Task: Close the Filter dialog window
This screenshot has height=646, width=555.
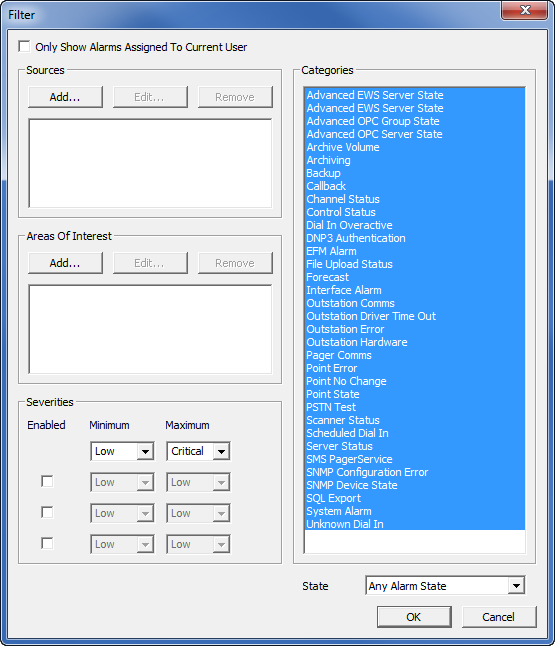Action: [524, 10]
